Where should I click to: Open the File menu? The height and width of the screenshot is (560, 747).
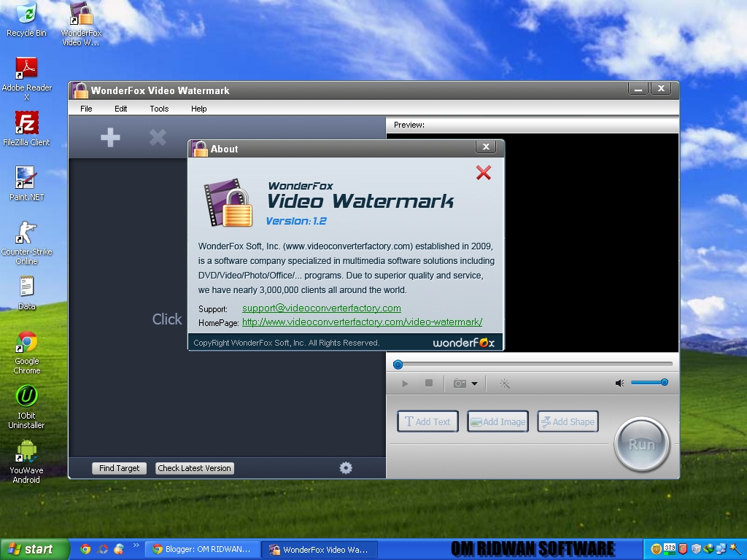pyautogui.click(x=86, y=109)
